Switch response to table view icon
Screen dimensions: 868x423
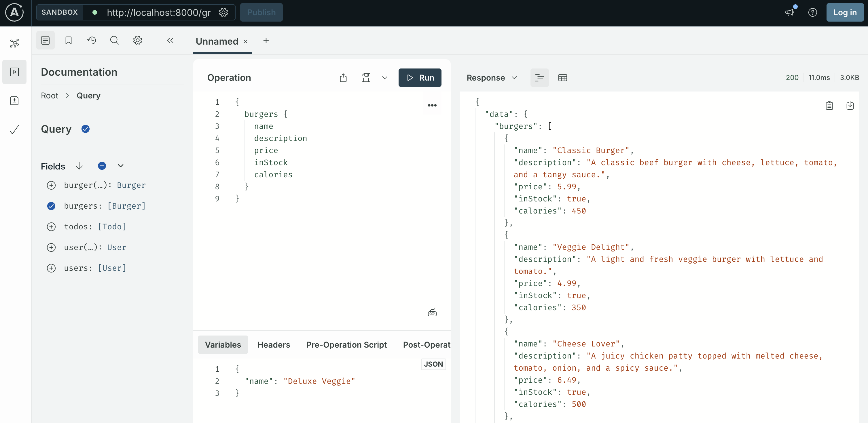click(562, 78)
